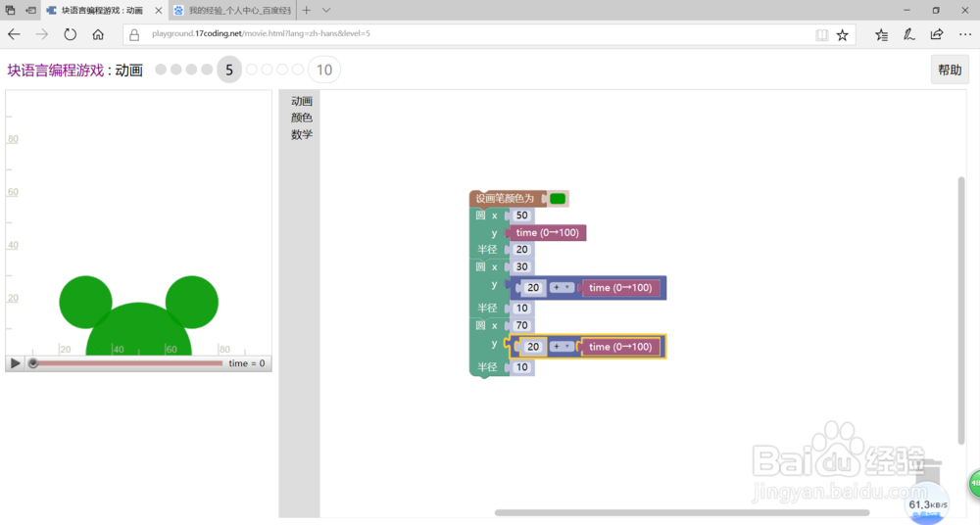The image size is (980, 525).
Task: Go to level 6 dot
Action: point(251,70)
